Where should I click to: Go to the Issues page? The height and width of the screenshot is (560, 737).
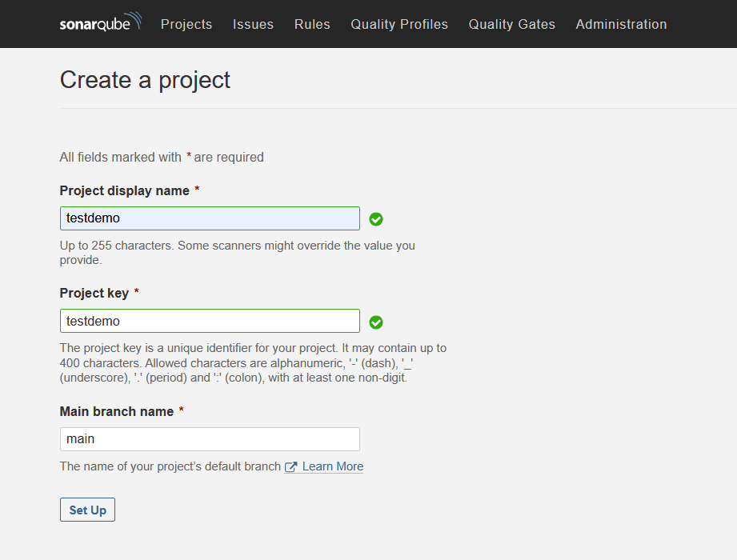tap(253, 24)
